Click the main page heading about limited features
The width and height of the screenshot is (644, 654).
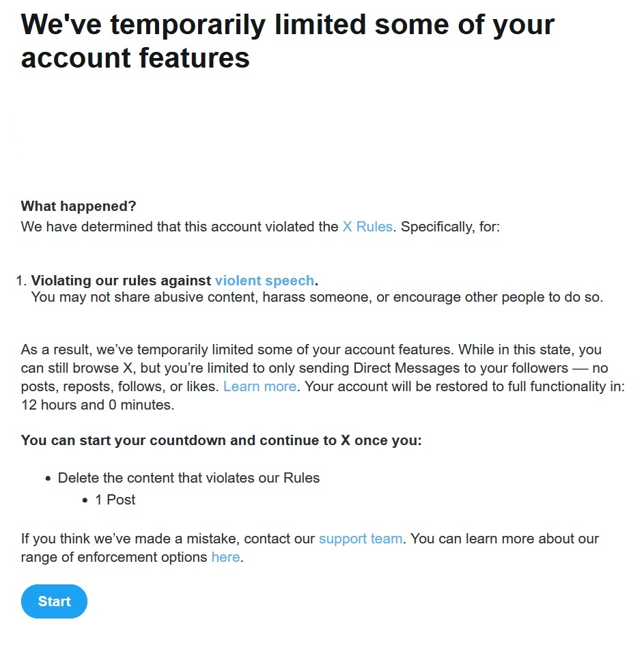click(287, 42)
